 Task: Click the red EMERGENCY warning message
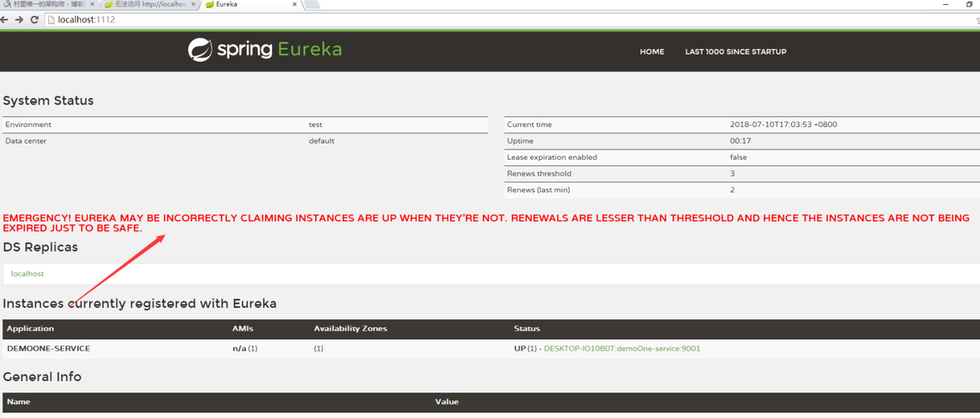pos(487,223)
